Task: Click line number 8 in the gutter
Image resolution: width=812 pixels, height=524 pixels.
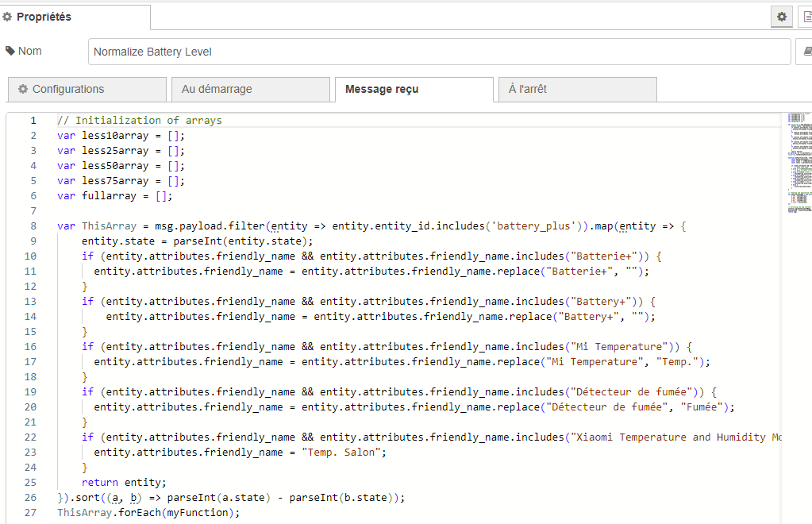Action: point(33,226)
